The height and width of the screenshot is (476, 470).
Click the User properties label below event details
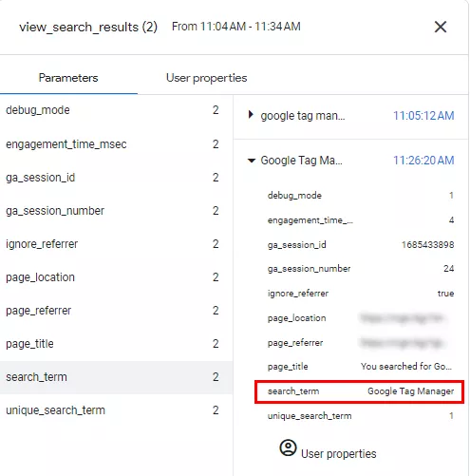(339, 454)
